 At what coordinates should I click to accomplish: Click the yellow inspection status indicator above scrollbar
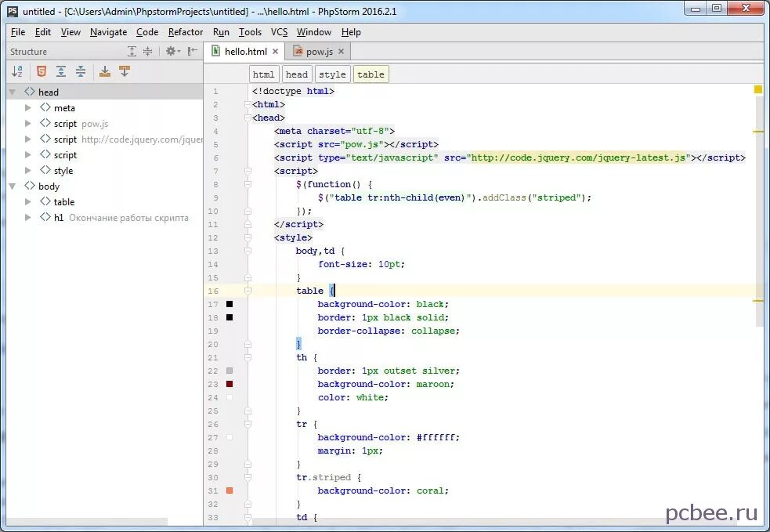(758, 89)
